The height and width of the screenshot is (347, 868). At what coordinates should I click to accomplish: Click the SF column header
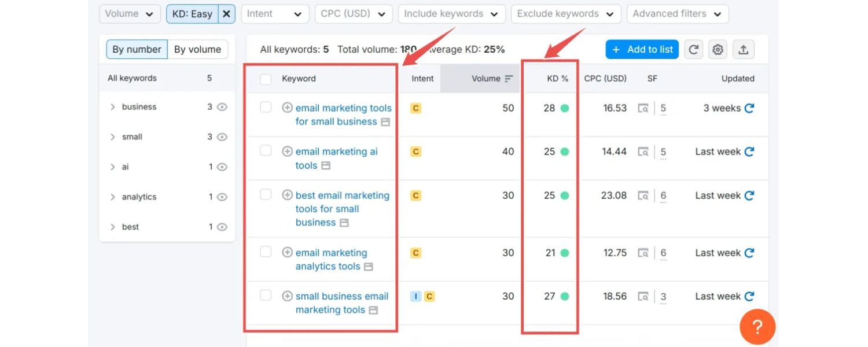pyautogui.click(x=652, y=79)
